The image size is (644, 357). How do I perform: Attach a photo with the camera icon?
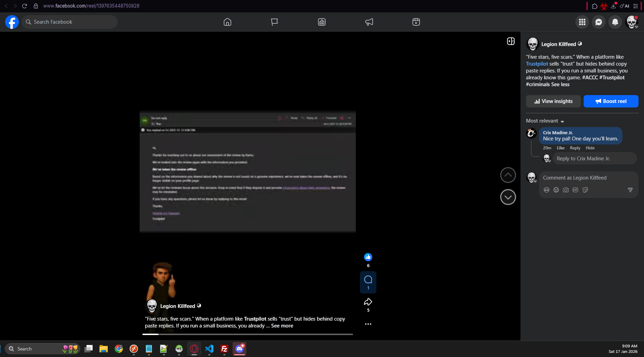point(566,190)
